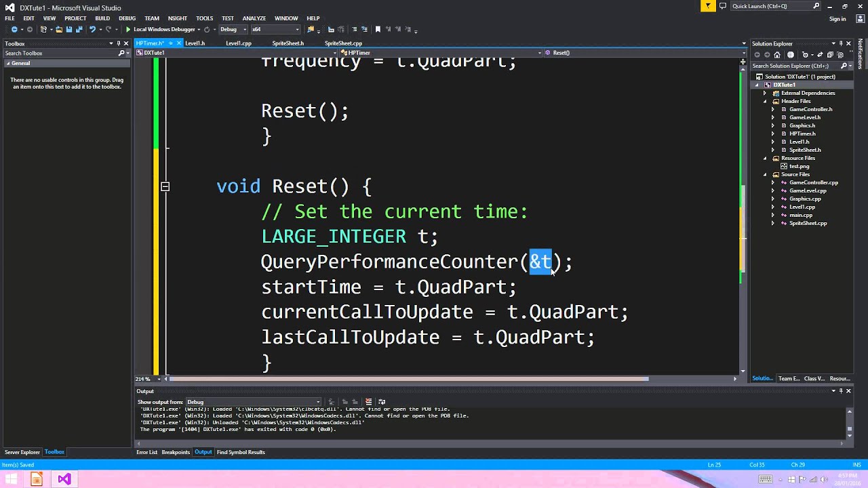The image size is (868, 488).
Task: Click the Open File folder icon
Action: (x=59, y=29)
